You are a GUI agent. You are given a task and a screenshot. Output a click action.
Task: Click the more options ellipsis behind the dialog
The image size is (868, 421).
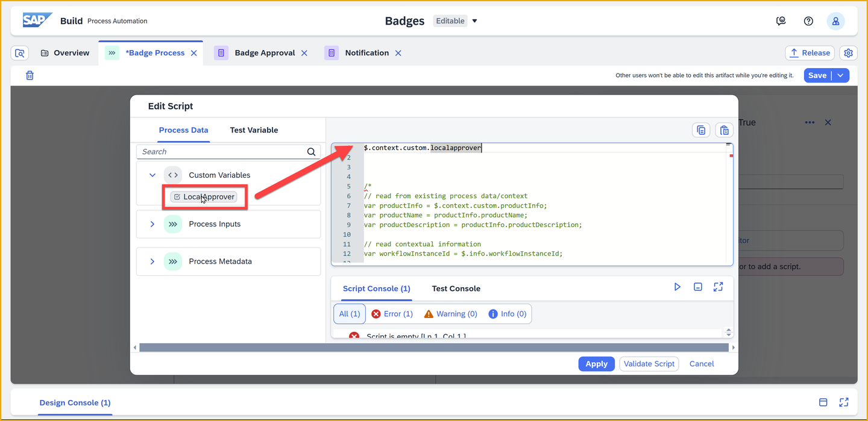(x=810, y=122)
